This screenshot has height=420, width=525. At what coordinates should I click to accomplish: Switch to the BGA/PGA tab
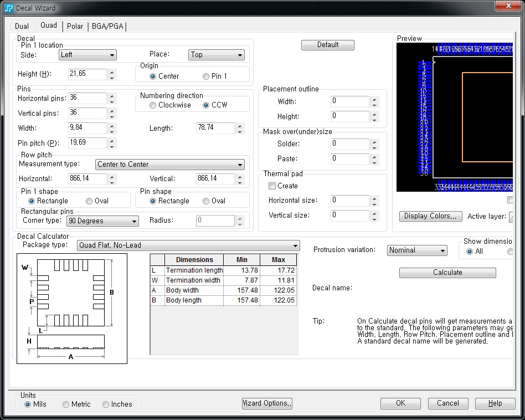107,26
